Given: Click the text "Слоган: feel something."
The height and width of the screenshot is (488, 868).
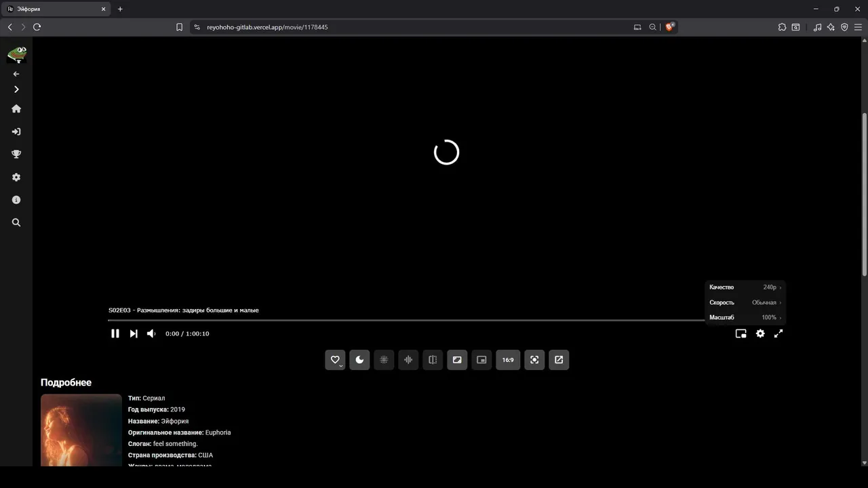Looking at the screenshot, I should (163, 444).
